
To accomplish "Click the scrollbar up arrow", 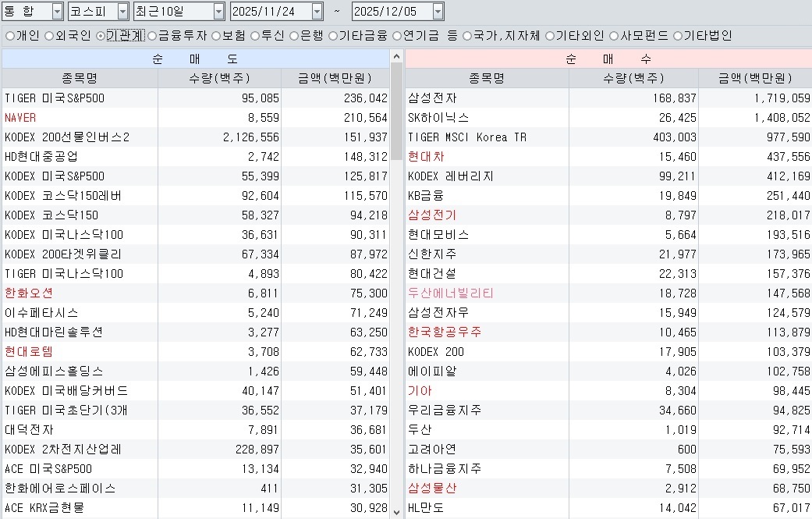I will pos(397,56).
